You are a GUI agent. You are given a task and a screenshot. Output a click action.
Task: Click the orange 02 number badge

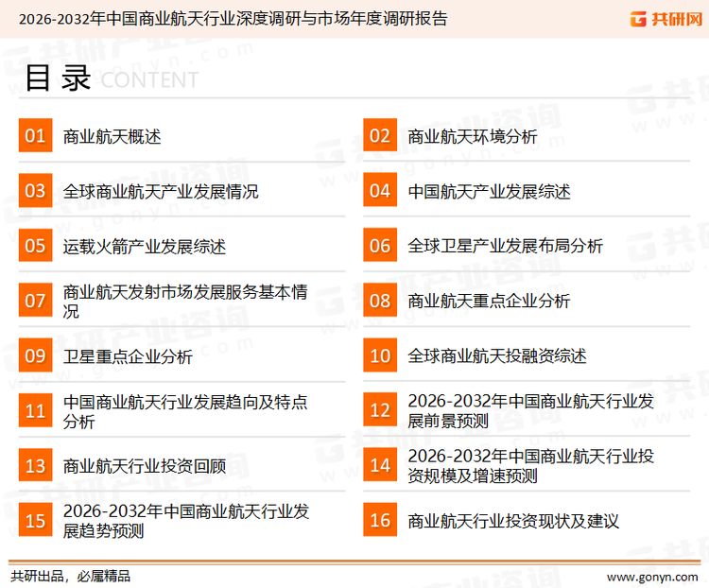point(380,135)
